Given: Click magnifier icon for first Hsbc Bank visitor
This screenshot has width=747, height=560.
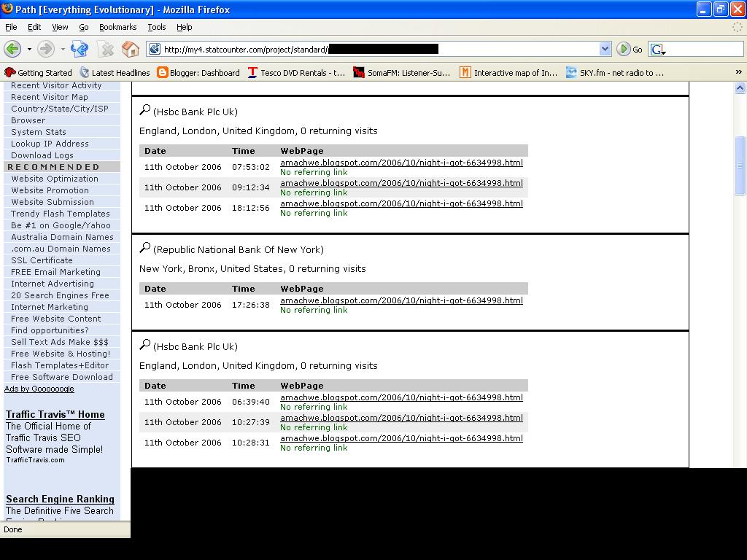Looking at the screenshot, I should point(145,110).
